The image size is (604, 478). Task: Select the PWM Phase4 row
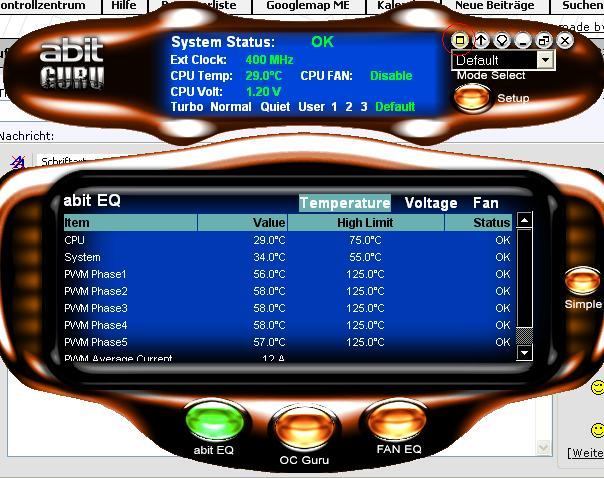coord(288,325)
